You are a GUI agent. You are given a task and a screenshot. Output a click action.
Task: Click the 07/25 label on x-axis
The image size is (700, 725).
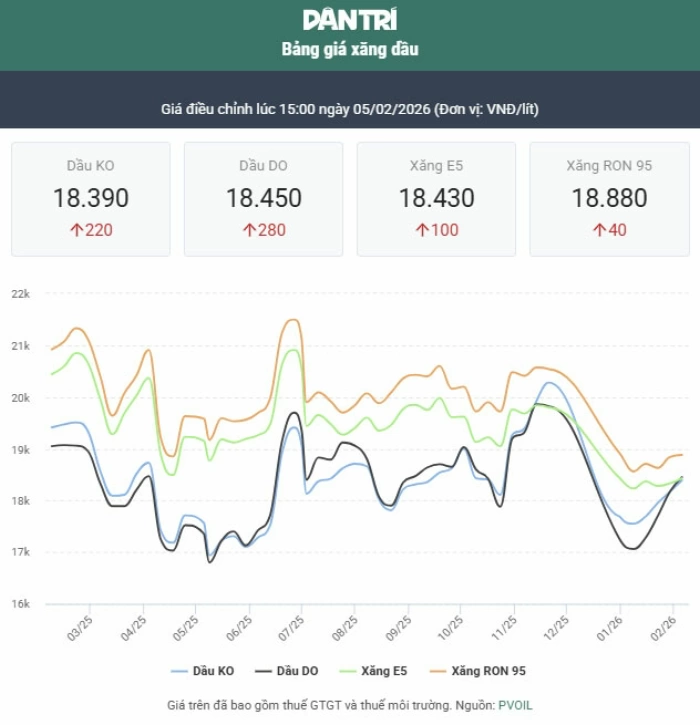coord(290,629)
